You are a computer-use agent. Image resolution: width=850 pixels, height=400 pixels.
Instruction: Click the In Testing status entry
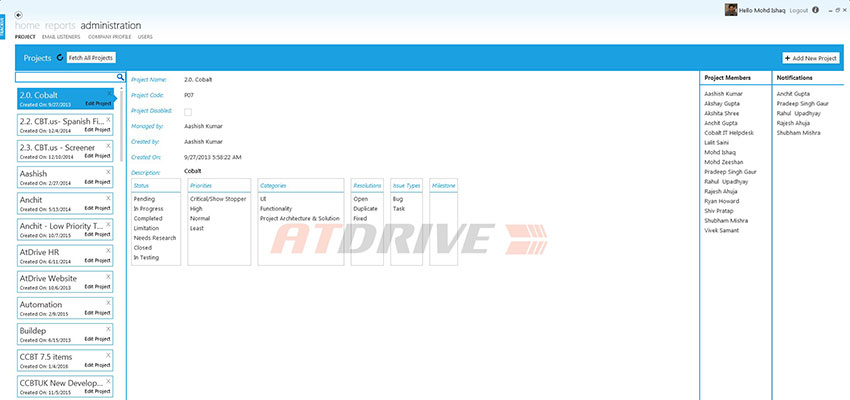click(x=146, y=257)
